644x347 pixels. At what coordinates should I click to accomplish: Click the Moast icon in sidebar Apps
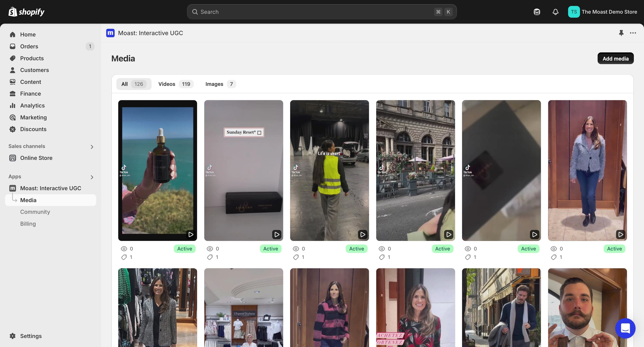click(x=12, y=188)
